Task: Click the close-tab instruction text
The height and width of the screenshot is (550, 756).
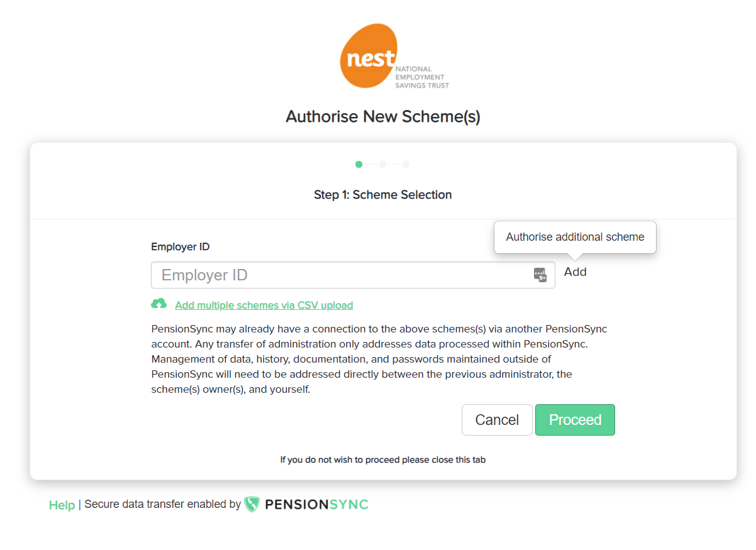Action: (382, 459)
